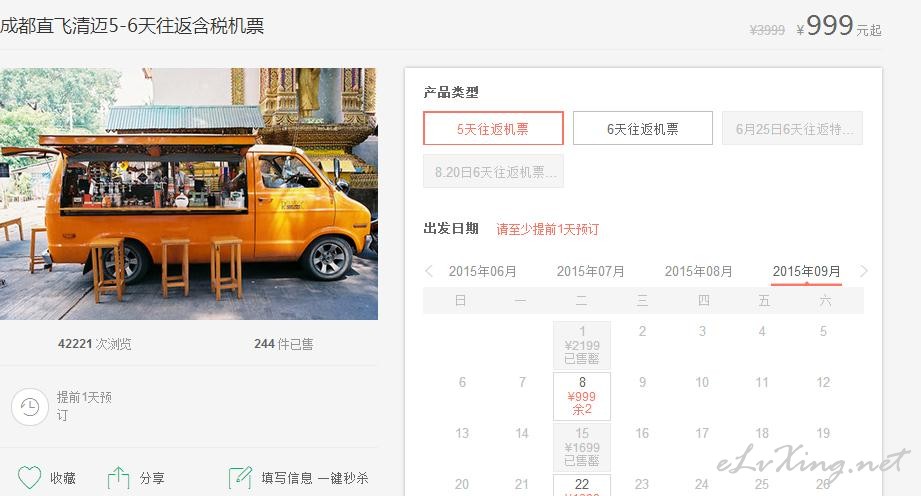Viewport: 921px width, 496px height.
Task: Click the clock advance-booking icon
Action: (29, 406)
